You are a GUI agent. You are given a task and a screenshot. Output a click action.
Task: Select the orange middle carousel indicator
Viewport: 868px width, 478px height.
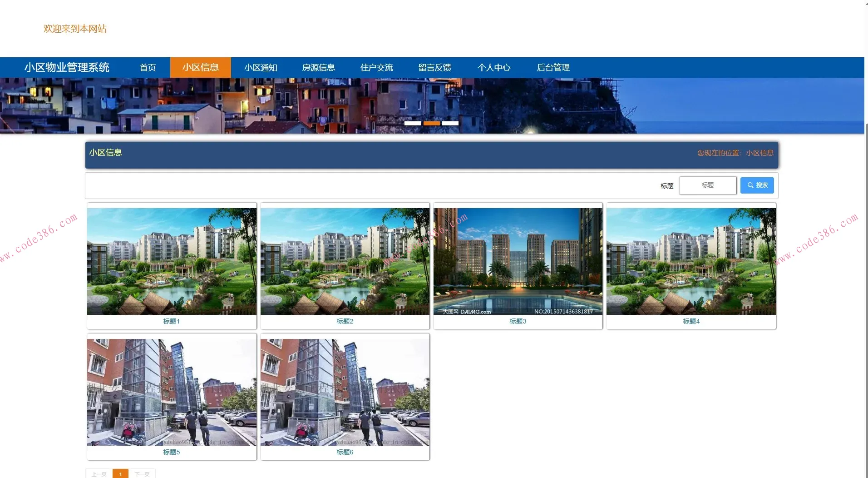432,123
